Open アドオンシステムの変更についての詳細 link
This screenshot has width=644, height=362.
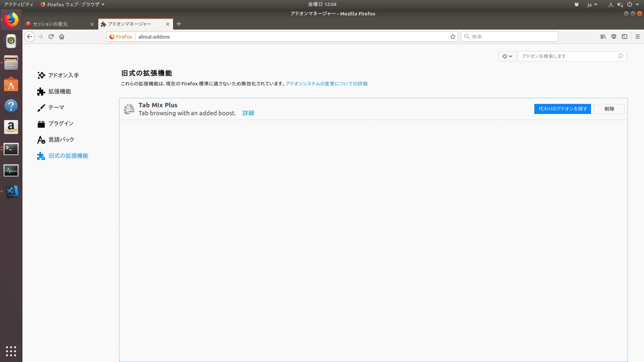[x=326, y=84]
